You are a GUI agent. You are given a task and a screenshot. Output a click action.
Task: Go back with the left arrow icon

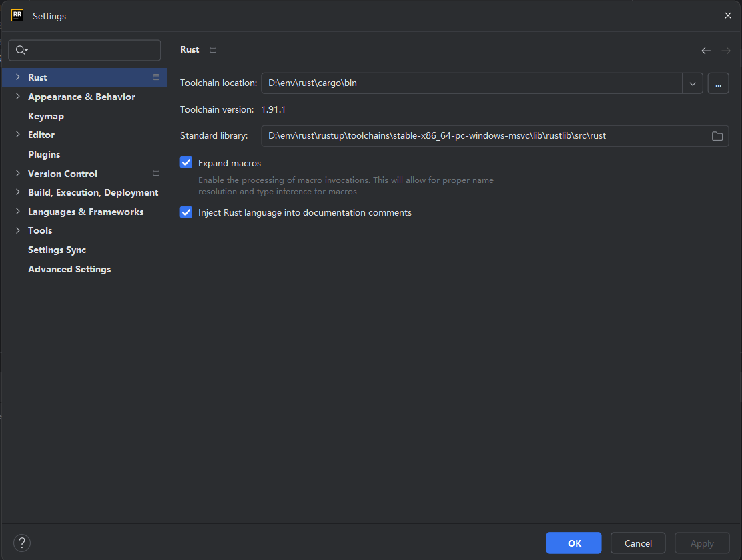[705, 51]
